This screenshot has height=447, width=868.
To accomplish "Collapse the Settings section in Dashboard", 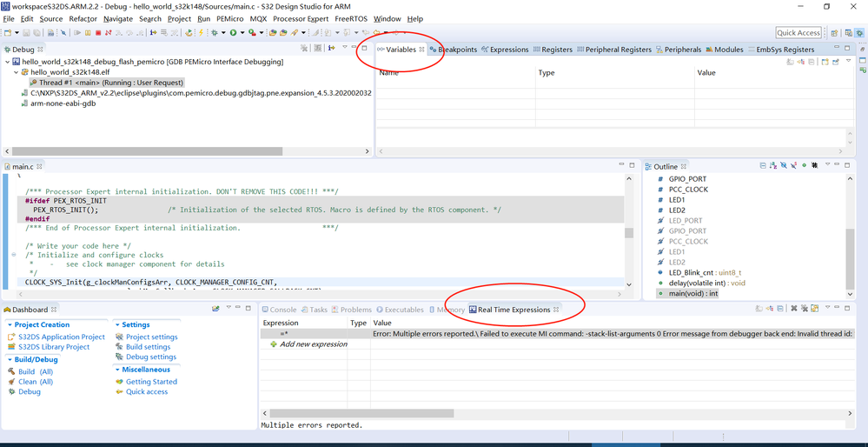I will click(x=117, y=324).
